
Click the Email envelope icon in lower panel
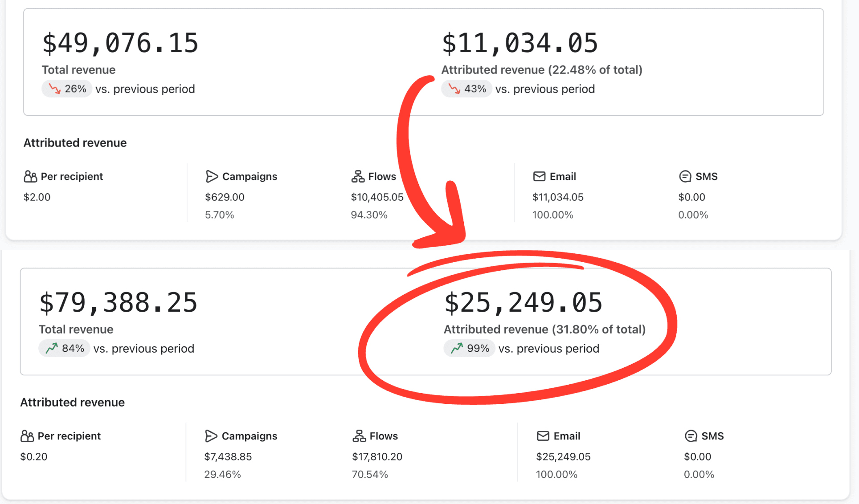point(543,436)
